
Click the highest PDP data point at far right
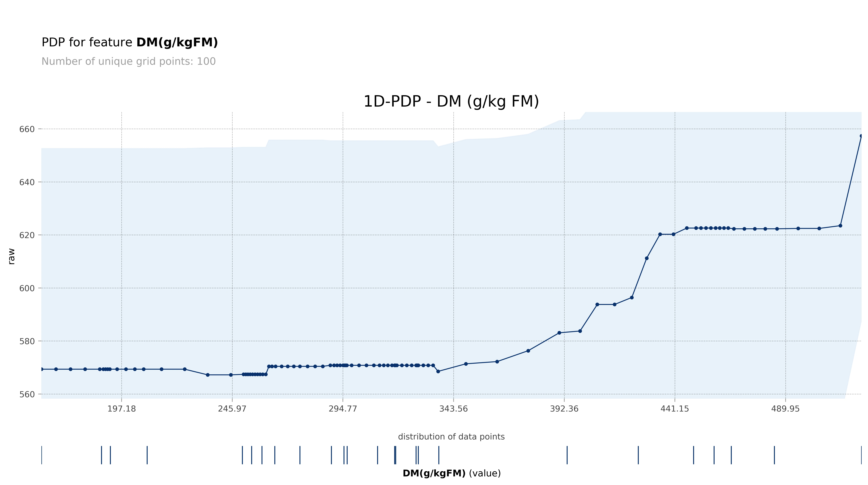point(861,136)
